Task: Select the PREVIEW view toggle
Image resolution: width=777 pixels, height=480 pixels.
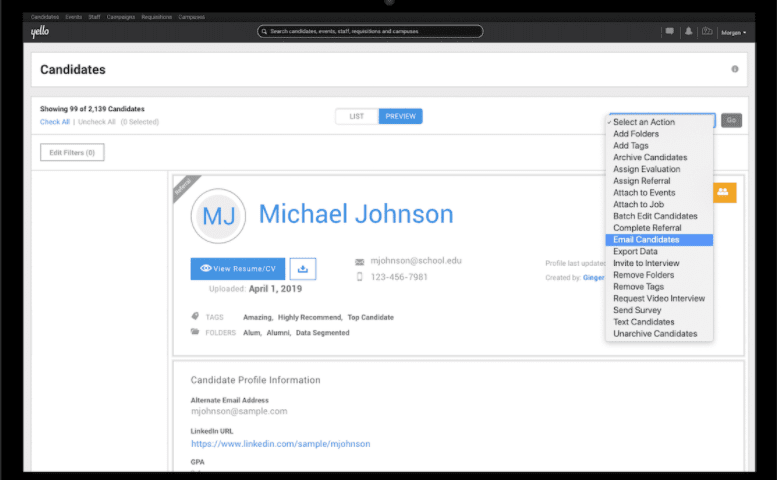Action: pos(400,116)
